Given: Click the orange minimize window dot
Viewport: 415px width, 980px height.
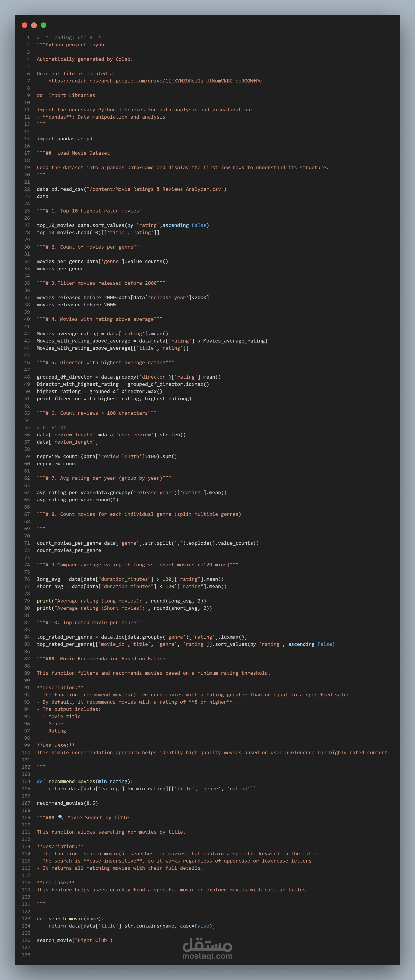Looking at the screenshot, I should [34, 25].
